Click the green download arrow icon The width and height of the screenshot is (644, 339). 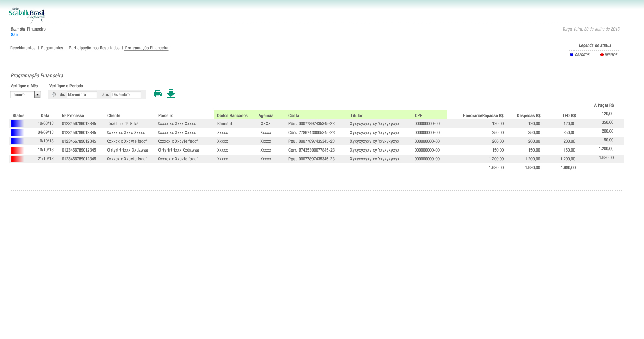(171, 94)
